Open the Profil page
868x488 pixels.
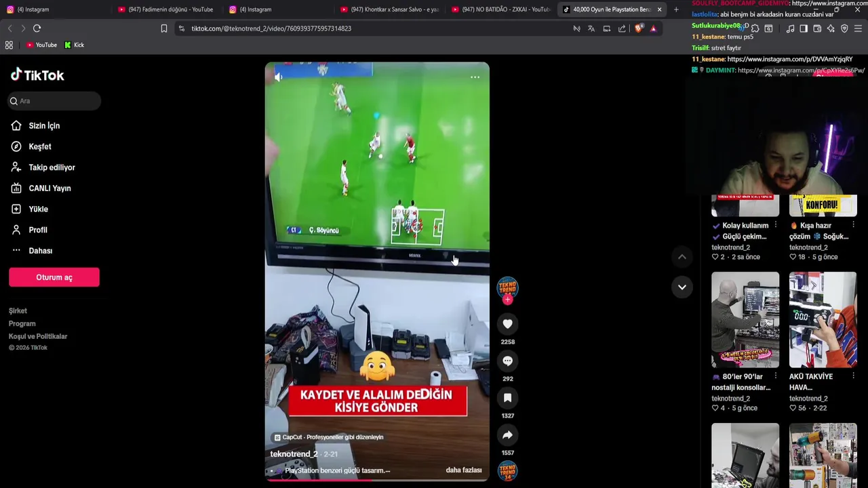click(37, 230)
